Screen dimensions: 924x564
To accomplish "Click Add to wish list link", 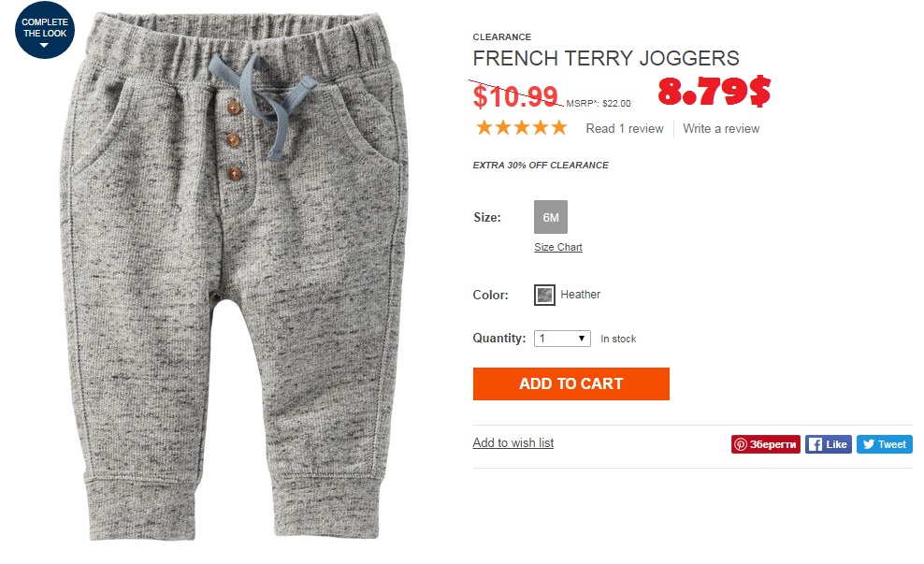I will [513, 442].
